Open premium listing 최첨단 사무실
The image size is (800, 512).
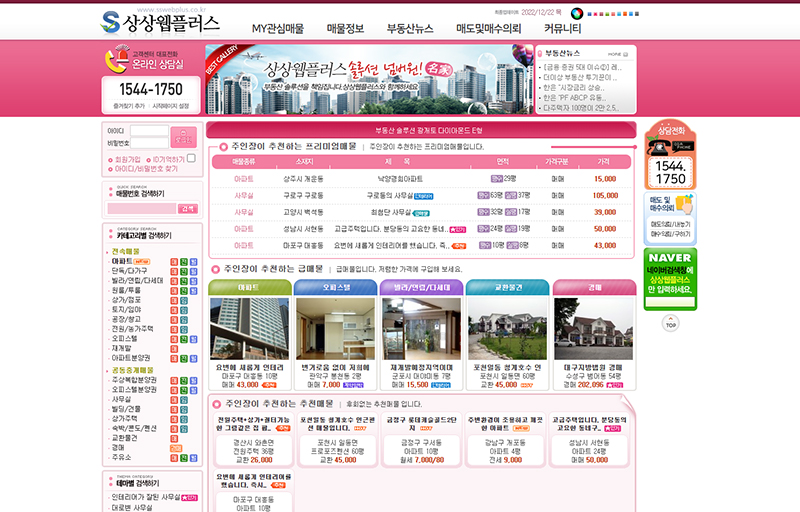click(391, 212)
